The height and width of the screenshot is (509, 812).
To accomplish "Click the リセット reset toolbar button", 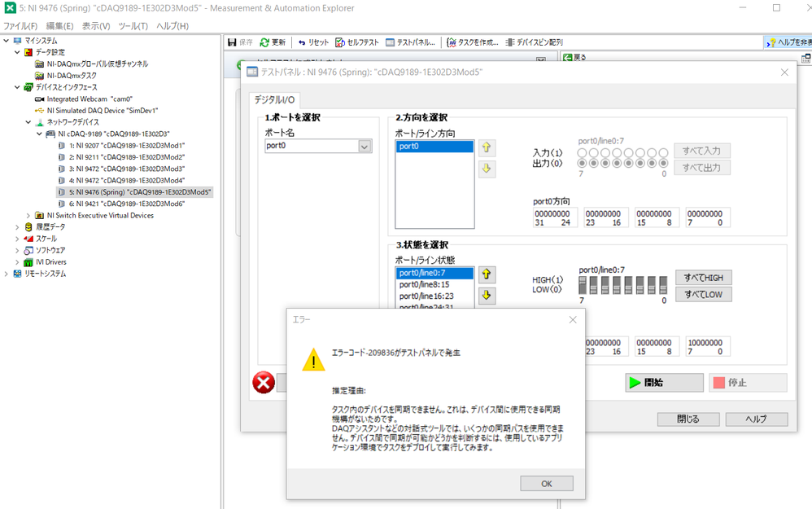I will (314, 42).
